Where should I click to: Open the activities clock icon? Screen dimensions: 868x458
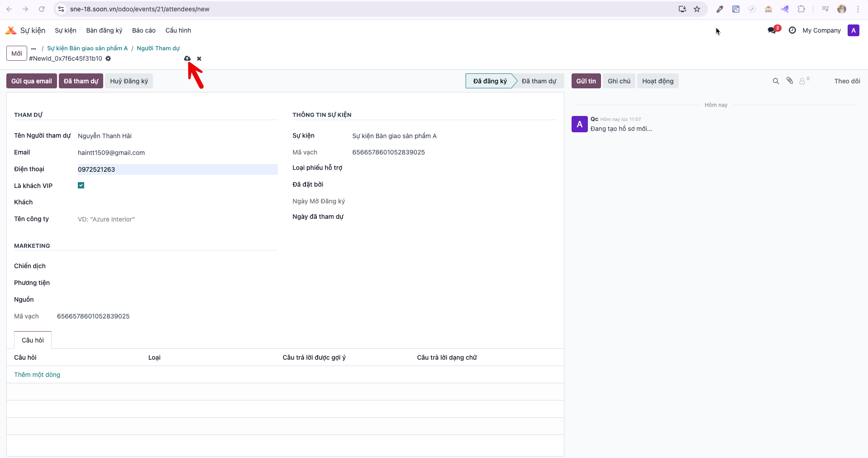[792, 30]
